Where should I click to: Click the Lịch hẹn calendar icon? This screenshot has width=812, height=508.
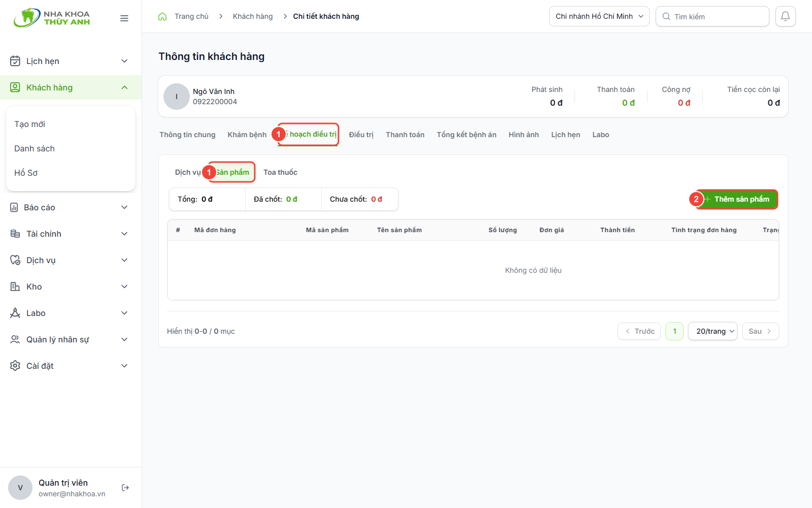(x=15, y=61)
